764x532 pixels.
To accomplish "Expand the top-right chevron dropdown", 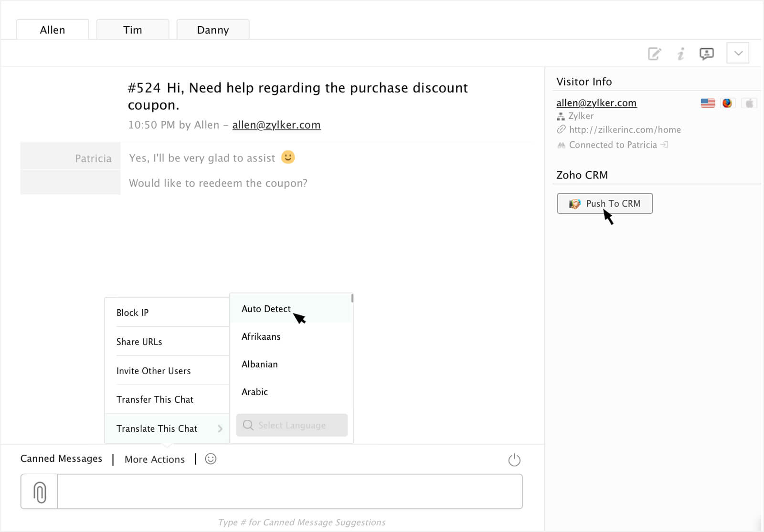I will pos(738,53).
